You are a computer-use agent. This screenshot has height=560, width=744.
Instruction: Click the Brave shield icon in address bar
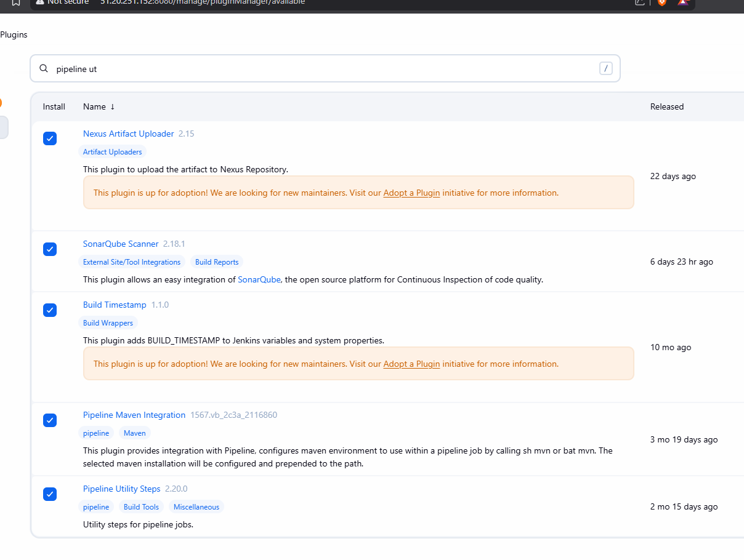(662, 2)
